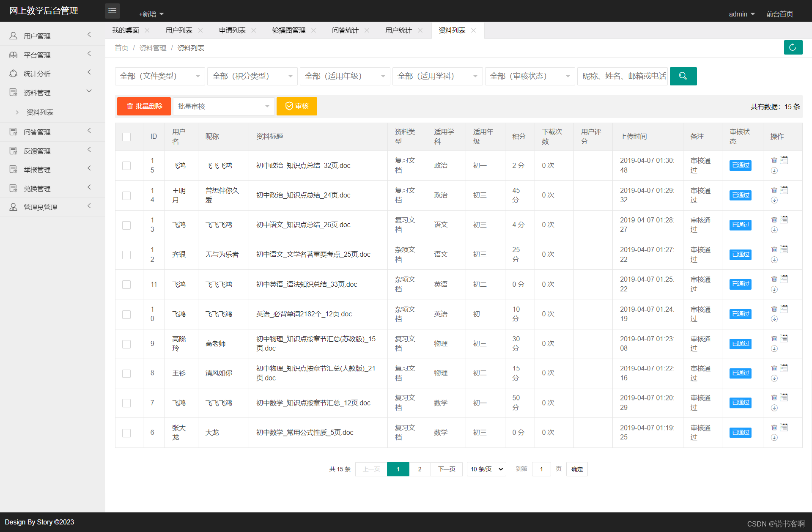This screenshot has width=812, height=532.
Task: Check the checkbox for row ID 12
Action: 126,255
